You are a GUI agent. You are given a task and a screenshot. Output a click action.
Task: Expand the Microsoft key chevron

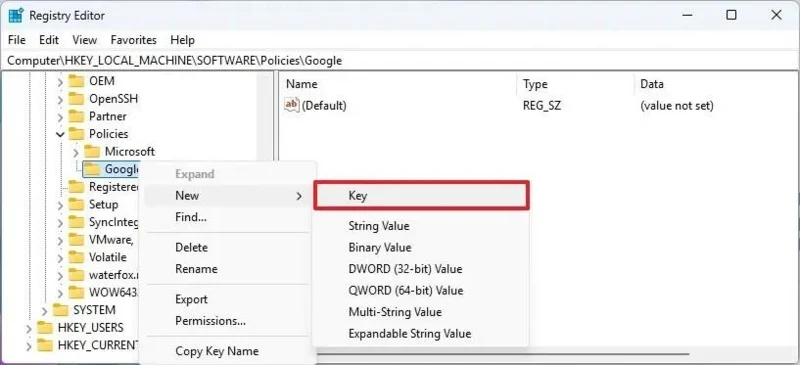(x=76, y=152)
